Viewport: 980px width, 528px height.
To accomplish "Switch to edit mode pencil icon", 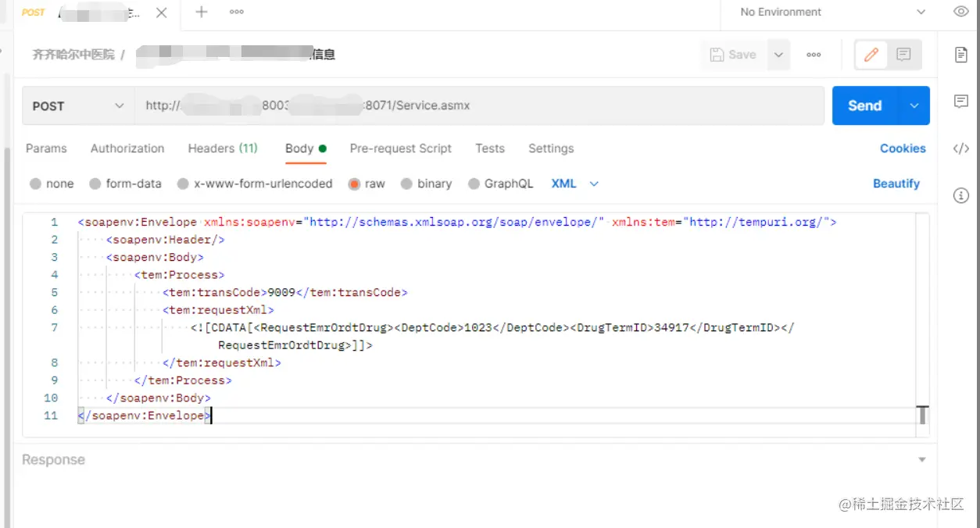I will [x=871, y=55].
